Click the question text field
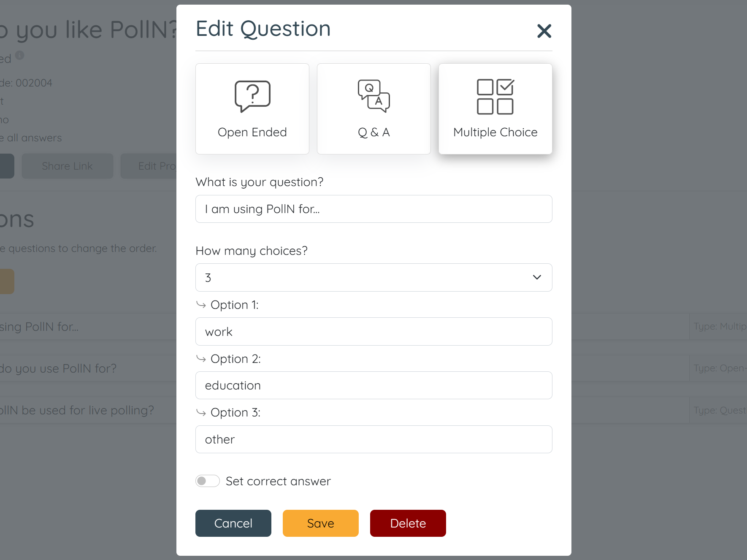Image resolution: width=747 pixels, height=560 pixels. (x=373, y=209)
